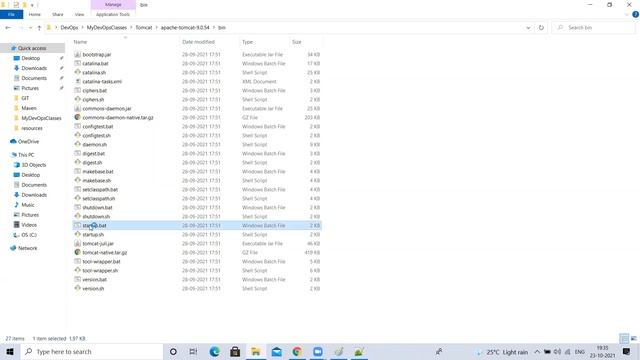Viewport: 640px width, 360px height.
Task: Select Music under This PC
Action: (x=28, y=205)
